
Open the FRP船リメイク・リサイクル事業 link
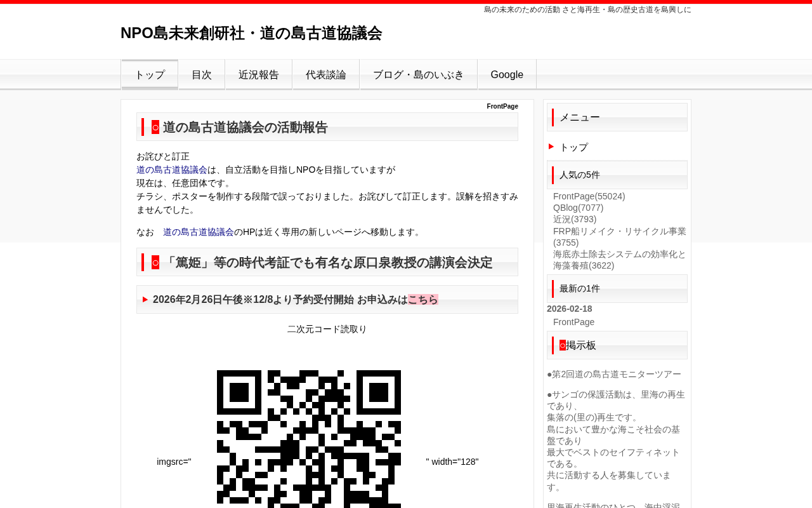[620, 237]
